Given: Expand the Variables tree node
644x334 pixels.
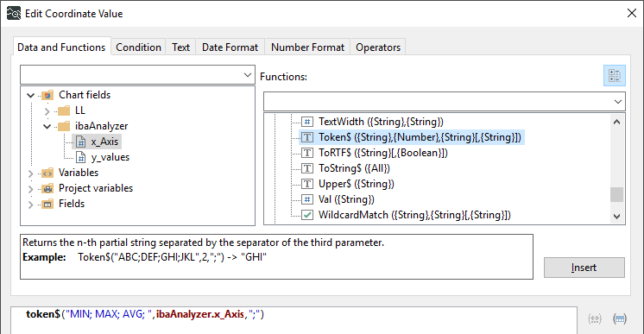Looking at the screenshot, I should coord(30,173).
